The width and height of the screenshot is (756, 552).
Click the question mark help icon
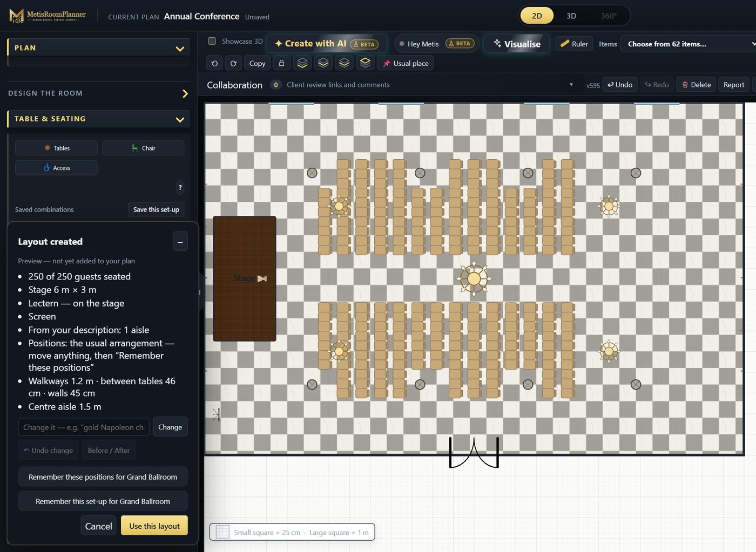coord(180,187)
